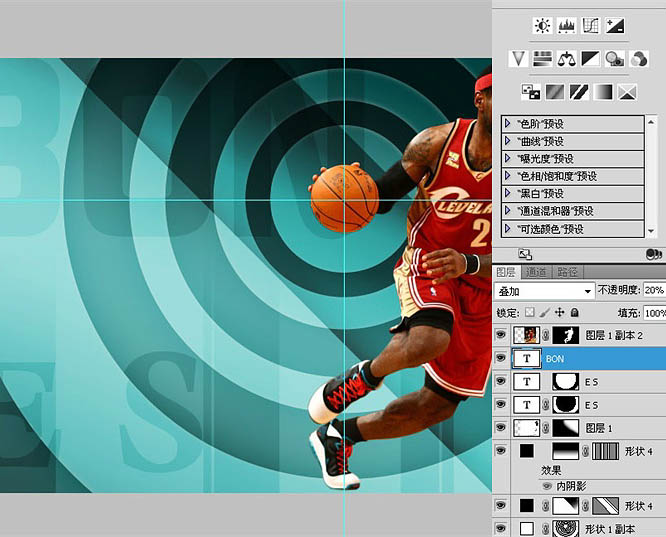This screenshot has width=666, height=537.
Task: Hide the ES layer with white-circle mask
Action: [501, 381]
